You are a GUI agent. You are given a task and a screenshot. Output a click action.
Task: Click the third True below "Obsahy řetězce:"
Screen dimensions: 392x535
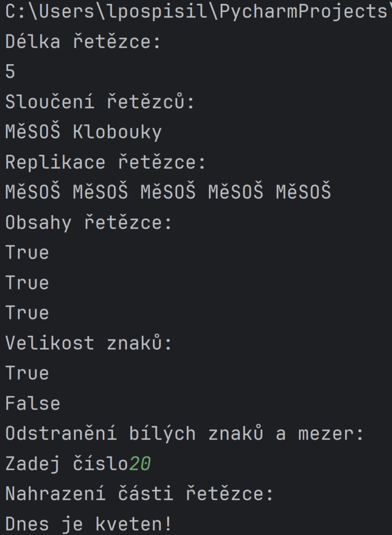point(27,313)
